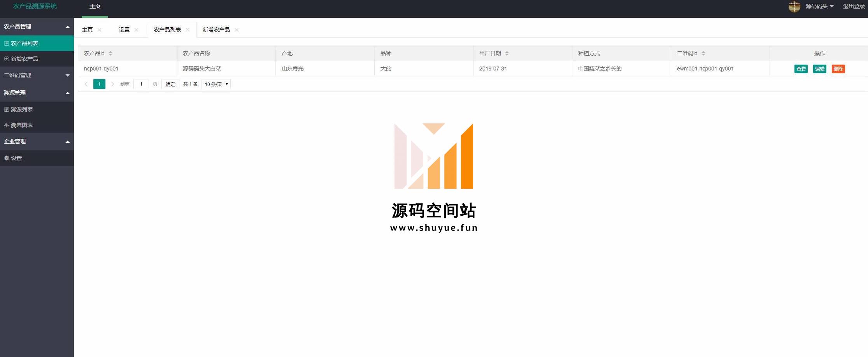Click 编辑 button for ncp001-qy001

[820, 69]
